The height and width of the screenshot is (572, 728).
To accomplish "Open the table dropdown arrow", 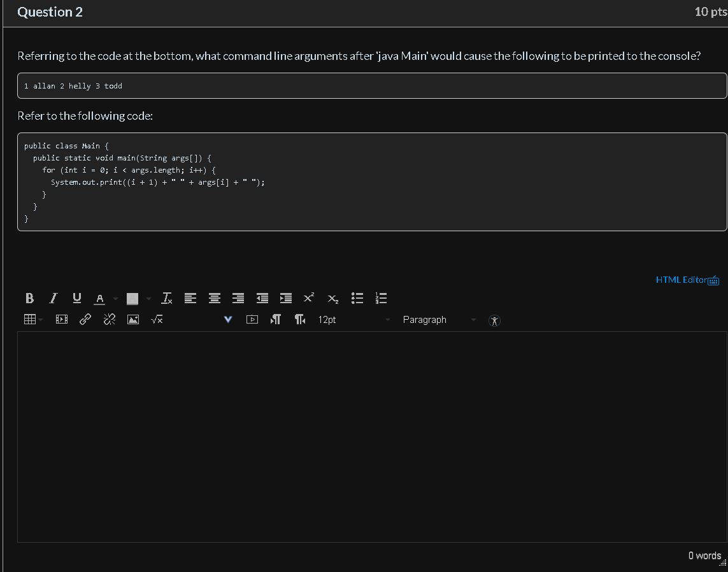I will tap(40, 319).
